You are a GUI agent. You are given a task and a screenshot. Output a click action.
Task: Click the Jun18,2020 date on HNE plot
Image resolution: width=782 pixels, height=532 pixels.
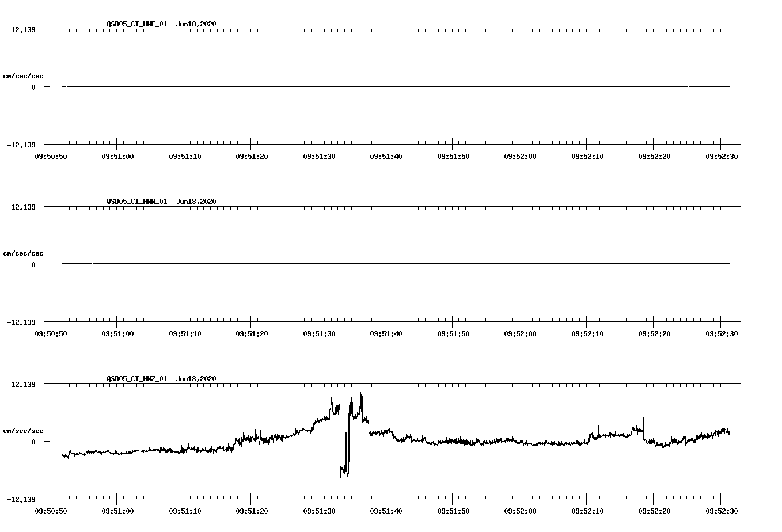click(196, 24)
